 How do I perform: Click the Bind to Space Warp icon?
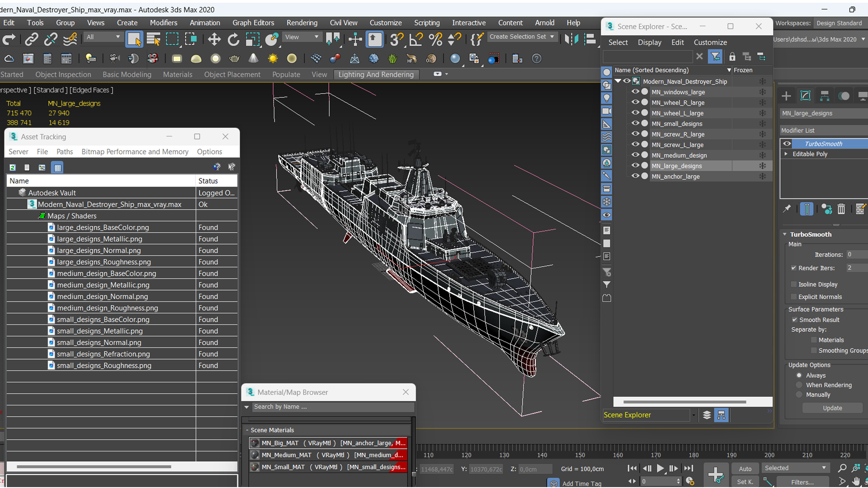click(x=70, y=40)
